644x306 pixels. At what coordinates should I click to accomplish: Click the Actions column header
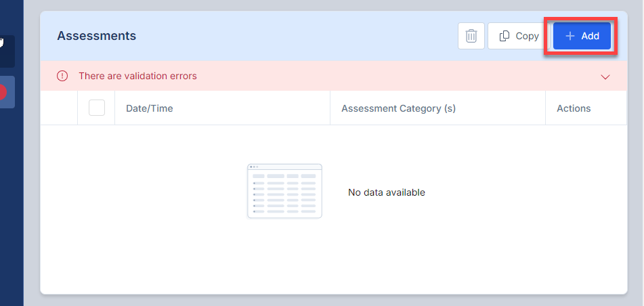click(574, 108)
